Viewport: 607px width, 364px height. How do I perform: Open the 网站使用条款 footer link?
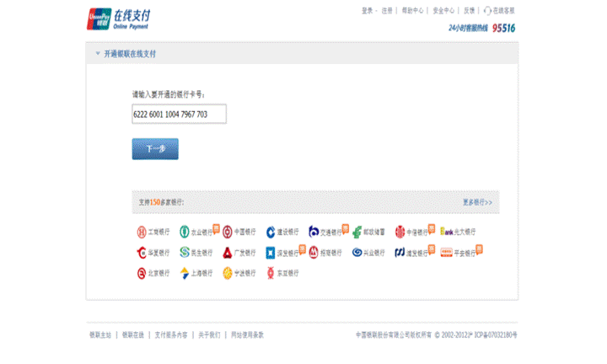point(247,335)
